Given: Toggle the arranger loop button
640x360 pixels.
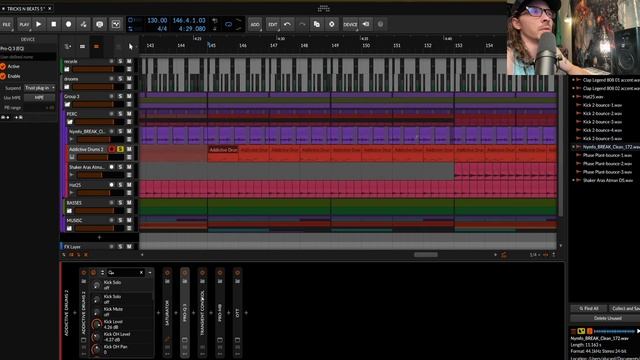Looking at the screenshot, I should click(229, 24).
